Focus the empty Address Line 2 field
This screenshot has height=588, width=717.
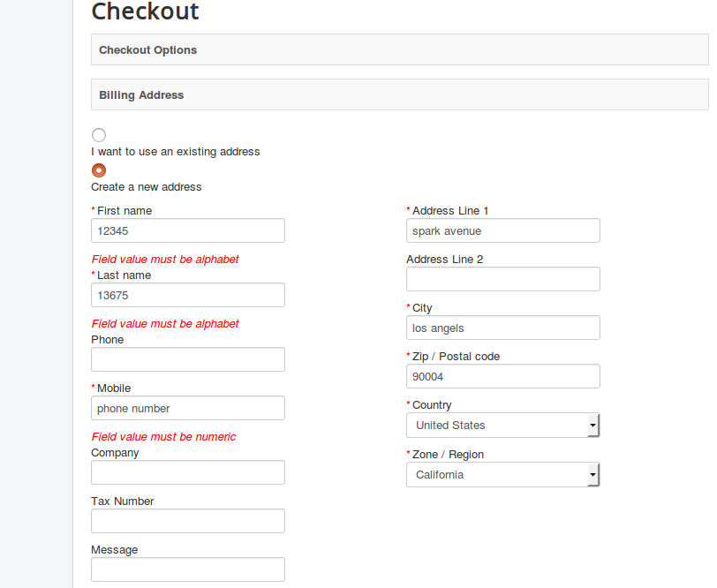click(503, 279)
